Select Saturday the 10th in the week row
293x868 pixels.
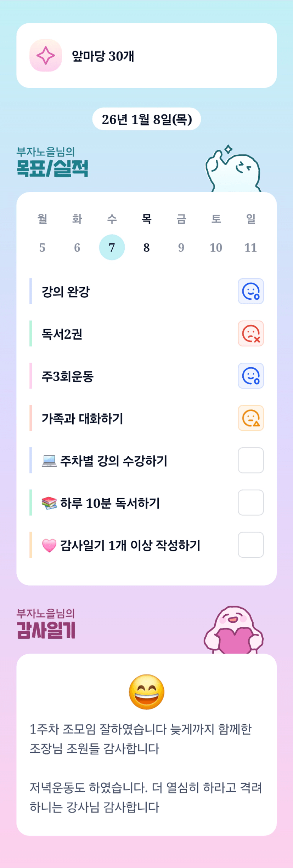[x=216, y=247]
